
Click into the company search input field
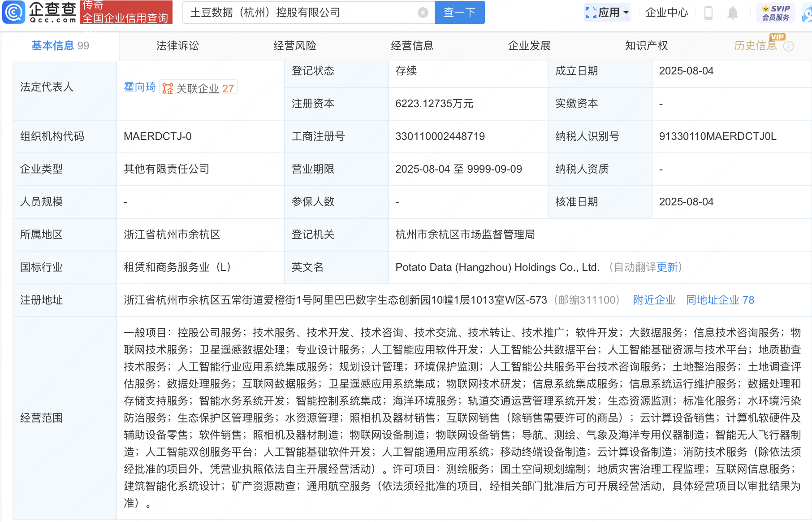click(x=300, y=13)
